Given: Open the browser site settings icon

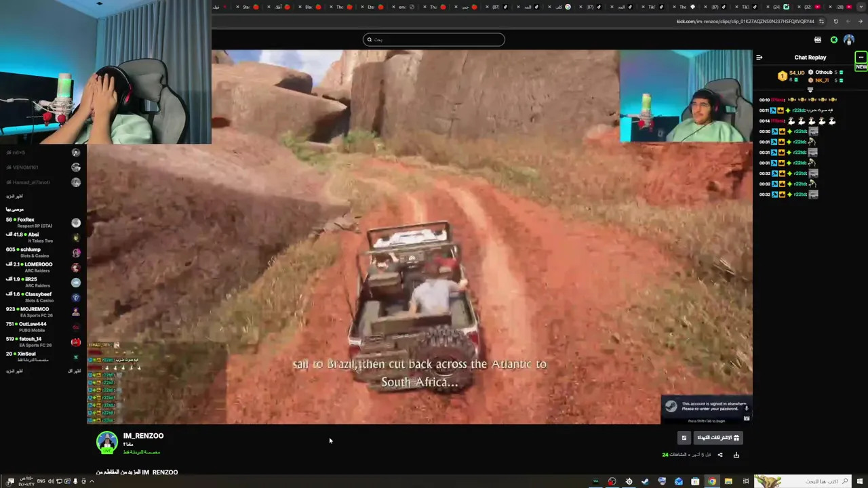Looking at the screenshot, I should click(x=821, y=21).
